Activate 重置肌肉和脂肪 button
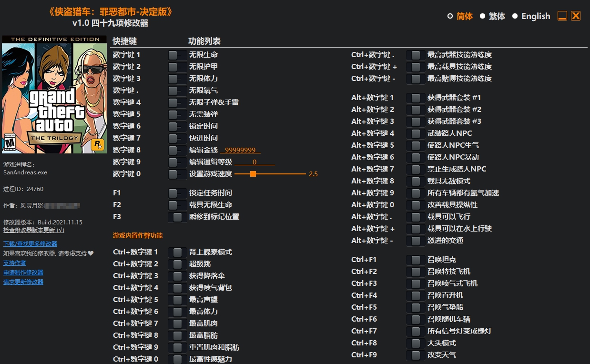Screen dimensions: 590x364 (x=177, y=347)
